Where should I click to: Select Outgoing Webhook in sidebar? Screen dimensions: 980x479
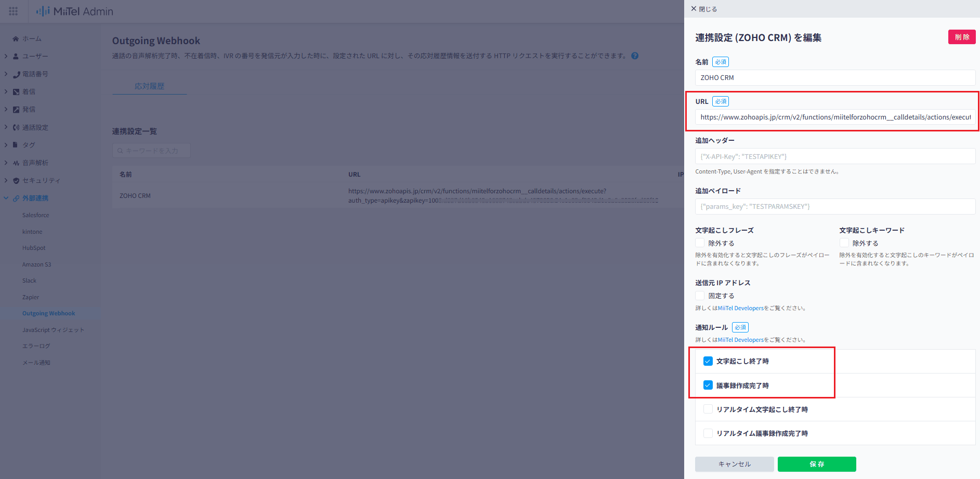49,313
